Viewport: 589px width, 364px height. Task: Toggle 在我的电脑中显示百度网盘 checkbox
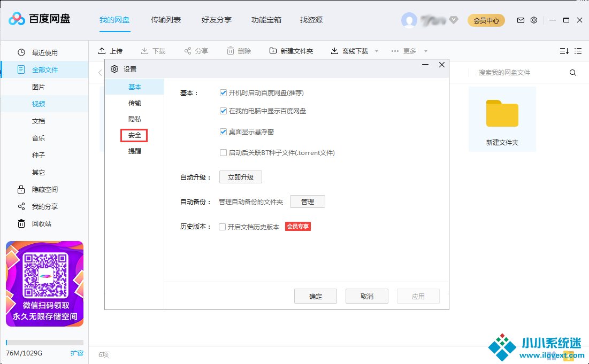tap(223, 111)
